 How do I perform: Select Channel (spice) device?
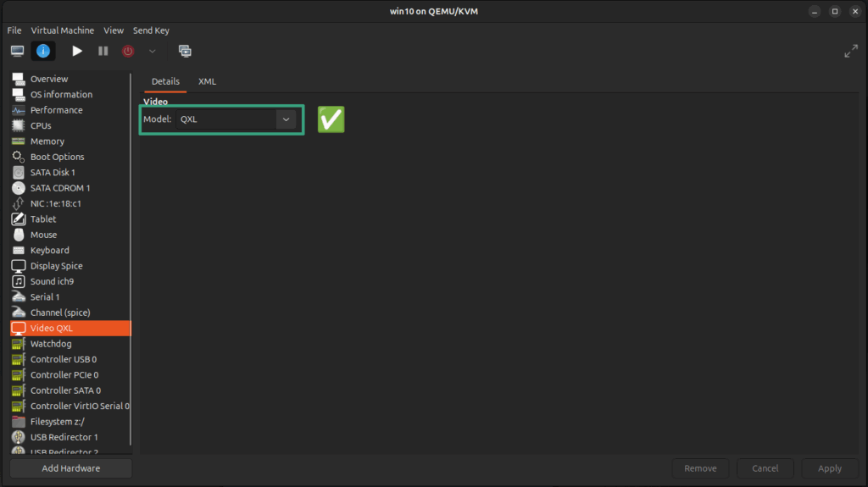70,313
